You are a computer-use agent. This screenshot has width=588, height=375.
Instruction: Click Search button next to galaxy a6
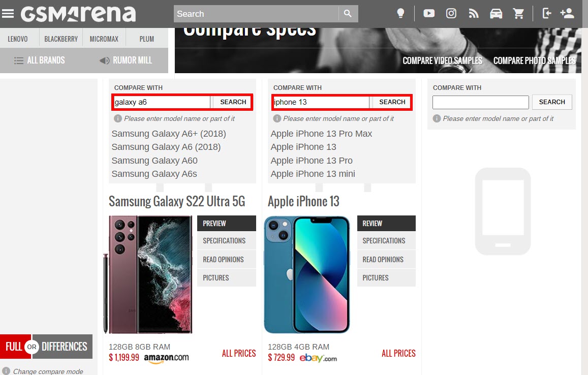pos(233,102)
